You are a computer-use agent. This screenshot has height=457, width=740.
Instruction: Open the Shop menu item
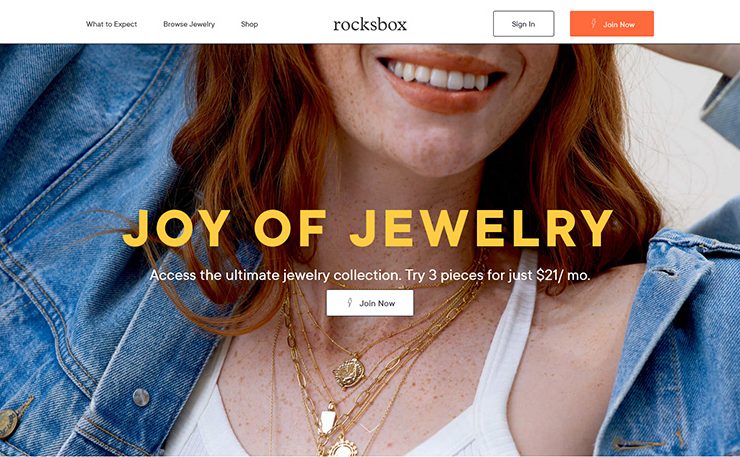249,24
